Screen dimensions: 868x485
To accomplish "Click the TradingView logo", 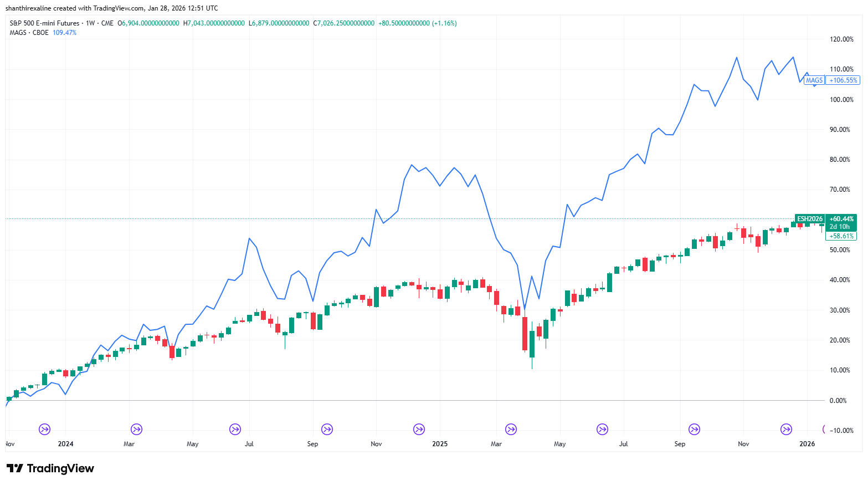I will click(x=50, y=468).
